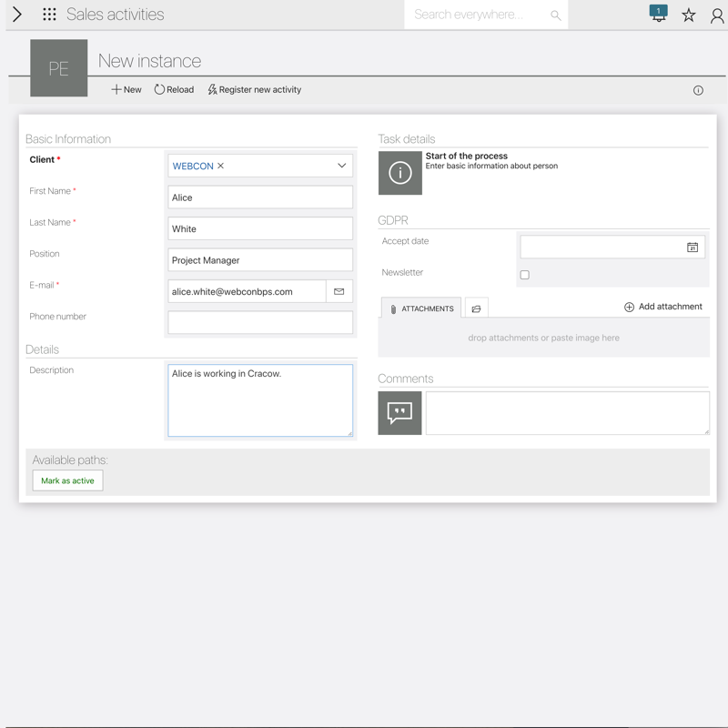Screen dimensions: 728x728
Task: Click the info icon in toolbar
Action: coord(698,90)
